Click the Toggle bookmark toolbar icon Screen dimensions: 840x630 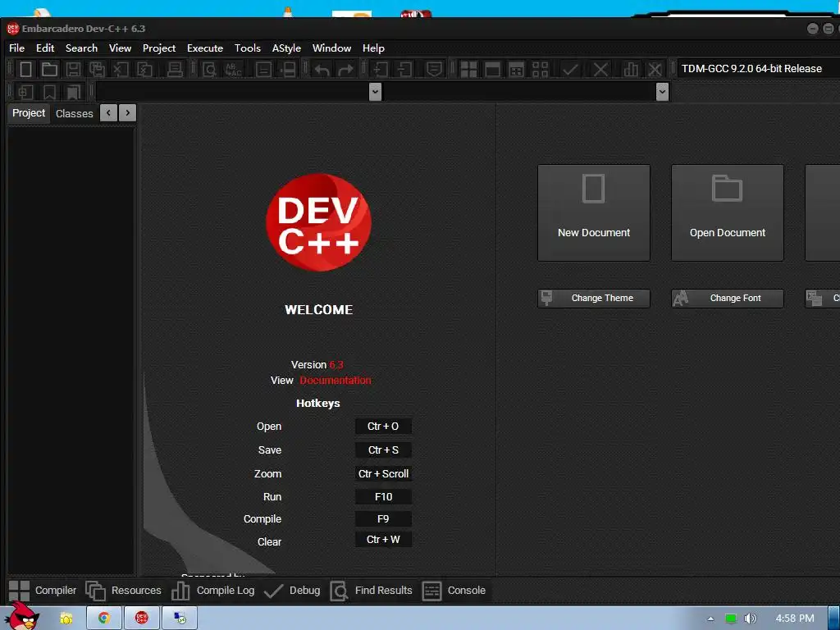[x=49, y=92]
